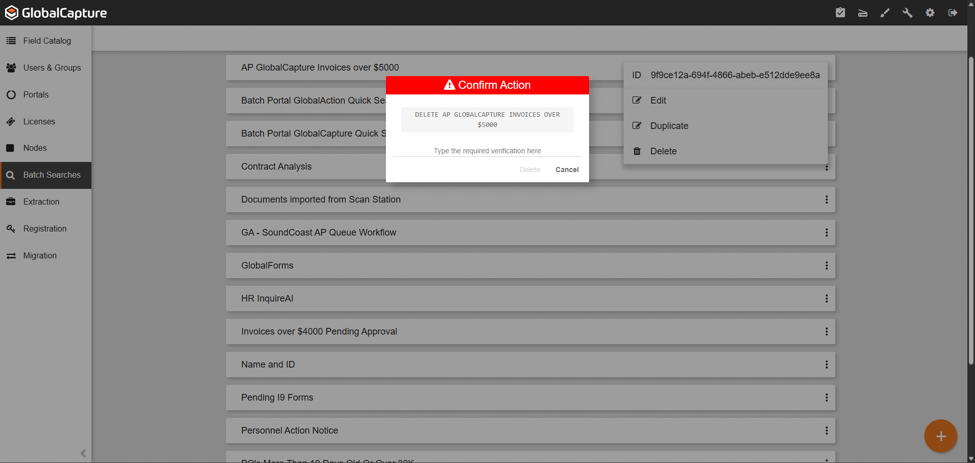Select Batch Searches in the sidebar
975x463 pixels.
tap(46, 175)
